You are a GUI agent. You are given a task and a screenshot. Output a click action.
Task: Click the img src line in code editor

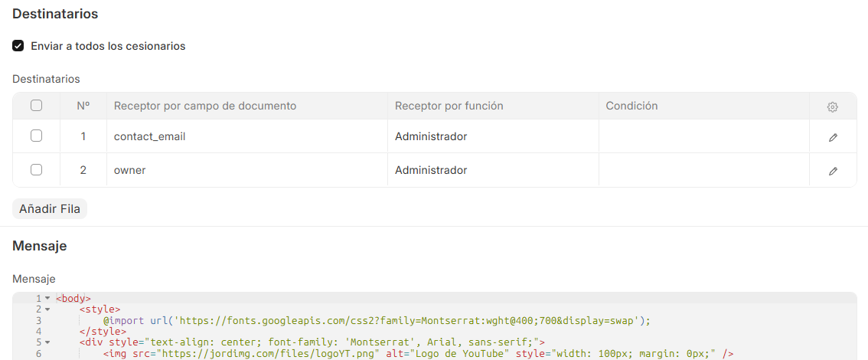(x=418, y=353)
